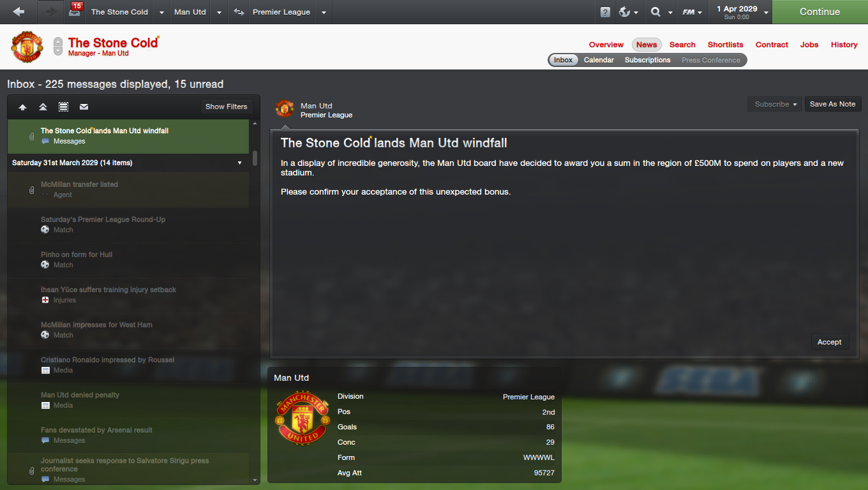Open the unread mail inbox icon
This screenshot has height=490, width=868.
pos(75,11)
